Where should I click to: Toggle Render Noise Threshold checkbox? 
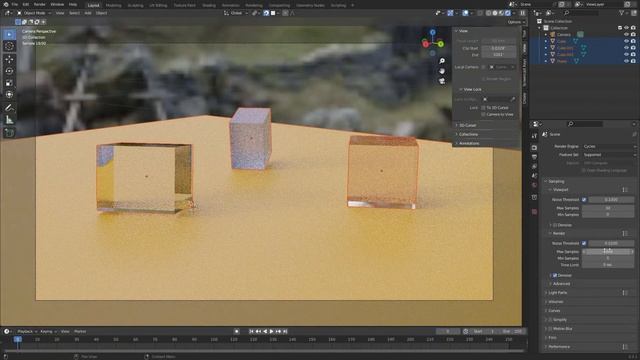click(x=584, y=243)
